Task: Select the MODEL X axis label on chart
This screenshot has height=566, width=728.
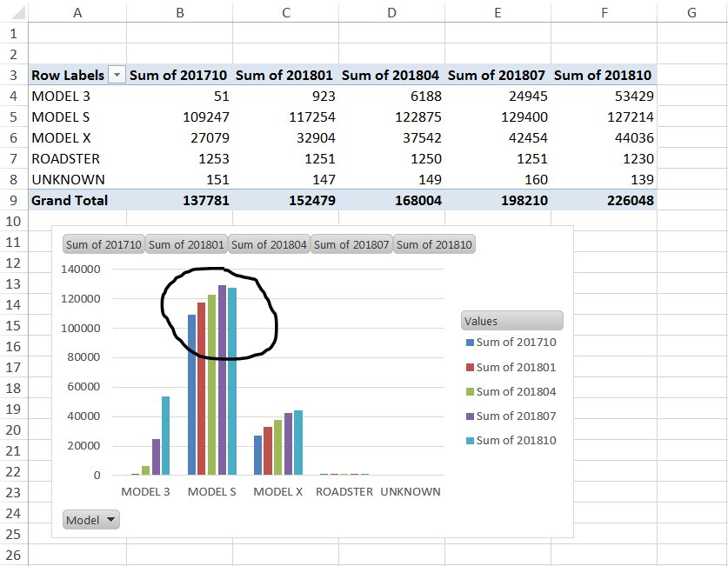Action: tap(278, 491)
